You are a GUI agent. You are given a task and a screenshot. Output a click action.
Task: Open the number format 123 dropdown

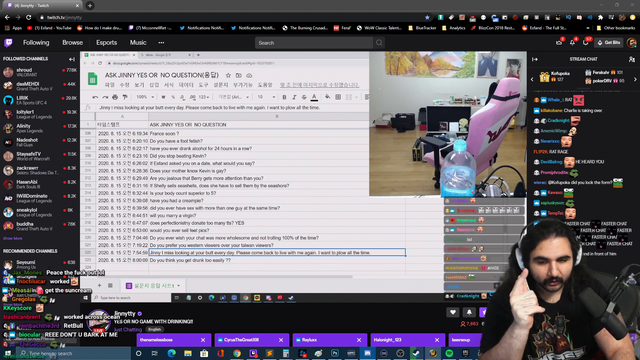pos(204,97)
